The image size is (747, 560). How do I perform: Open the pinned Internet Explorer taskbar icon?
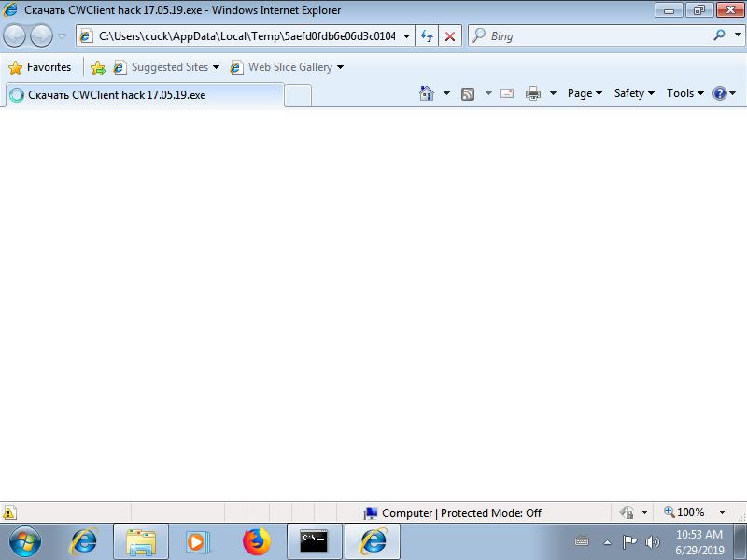tap(83, 542)
